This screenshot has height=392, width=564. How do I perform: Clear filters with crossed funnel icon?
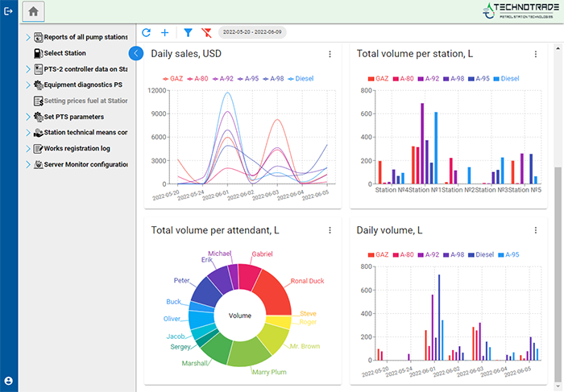[206, 33]
